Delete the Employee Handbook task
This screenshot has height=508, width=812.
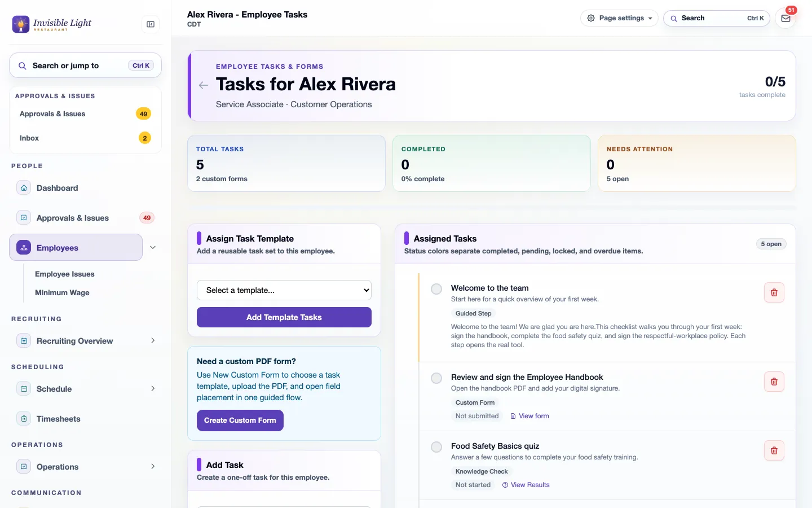point(774,382)
